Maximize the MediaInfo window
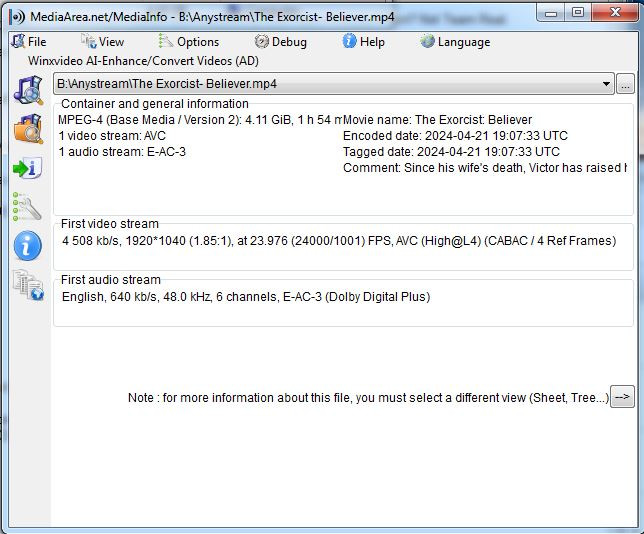Viewport: 644px width, 534px height. (x=578, y=13)
